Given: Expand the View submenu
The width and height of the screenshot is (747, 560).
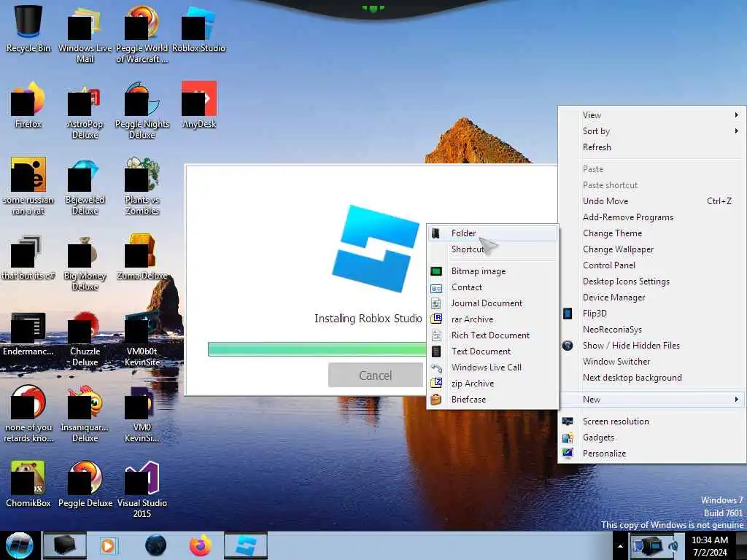Looking at the screenshot, I should point(651,115).
